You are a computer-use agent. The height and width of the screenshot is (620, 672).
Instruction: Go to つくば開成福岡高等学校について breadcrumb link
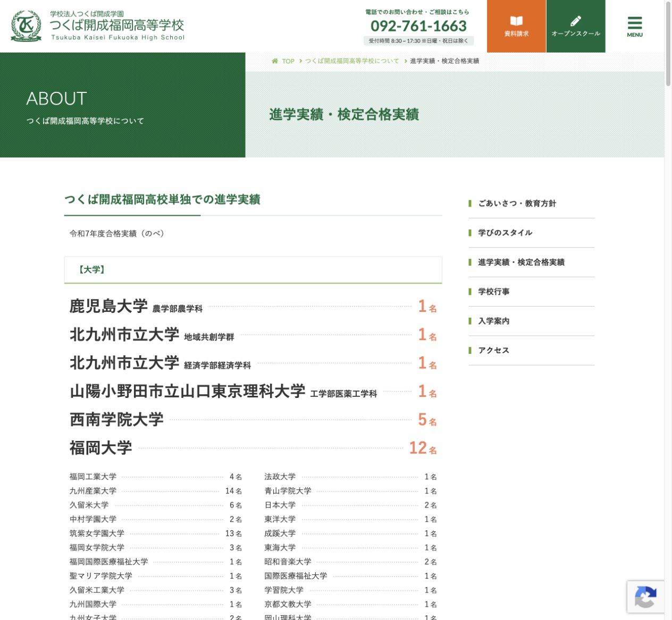coord(352,61)
